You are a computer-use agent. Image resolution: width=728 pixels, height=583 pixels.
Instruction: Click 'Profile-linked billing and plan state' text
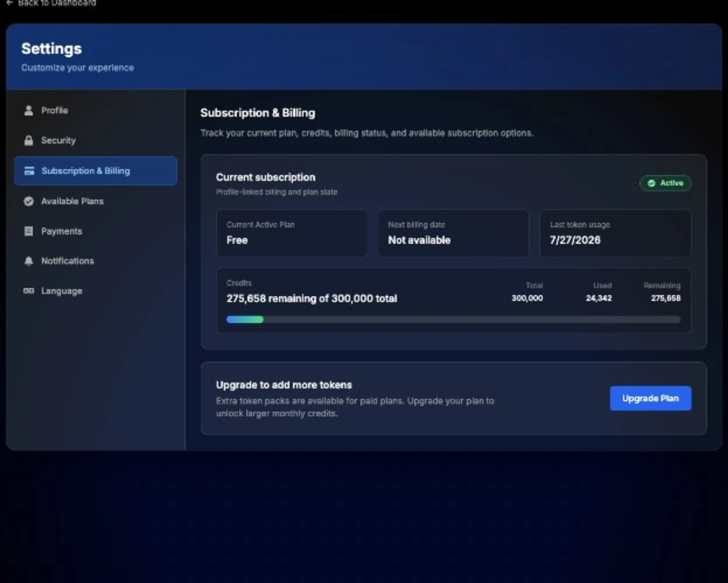[x=277, y=192]
